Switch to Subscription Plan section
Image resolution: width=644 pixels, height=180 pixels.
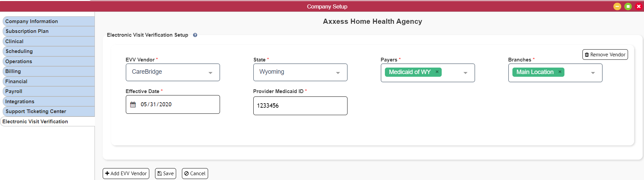[49, 31]
